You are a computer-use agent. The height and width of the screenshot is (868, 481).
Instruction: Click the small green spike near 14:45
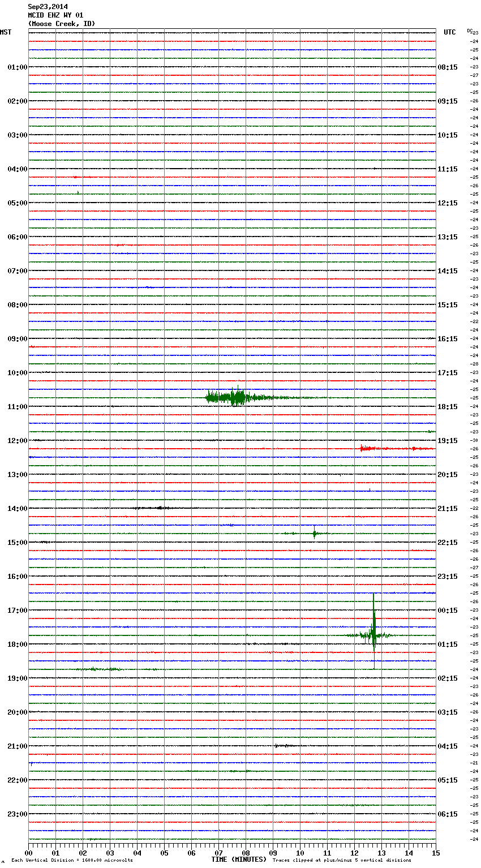click(315, 532)
